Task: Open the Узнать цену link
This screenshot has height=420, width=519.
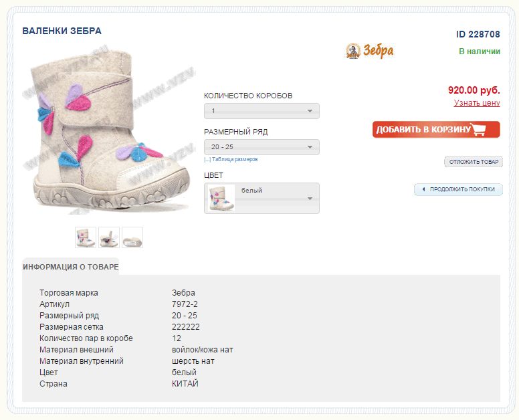Action: click(477, 103)
